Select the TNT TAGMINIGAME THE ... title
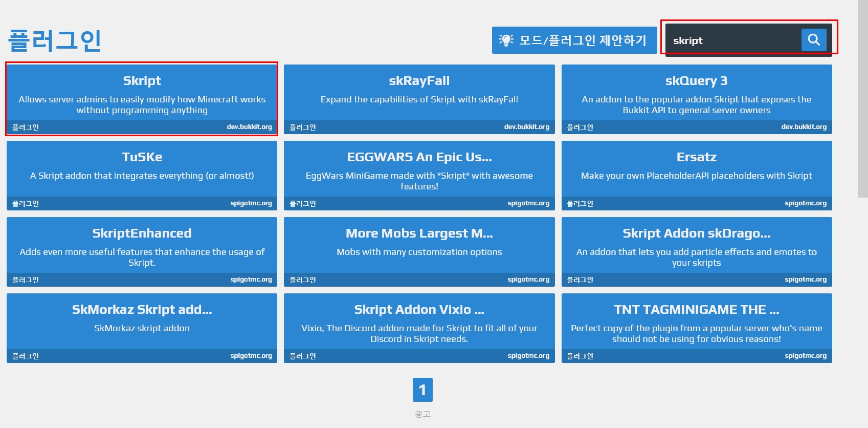 tap(697, 309)
